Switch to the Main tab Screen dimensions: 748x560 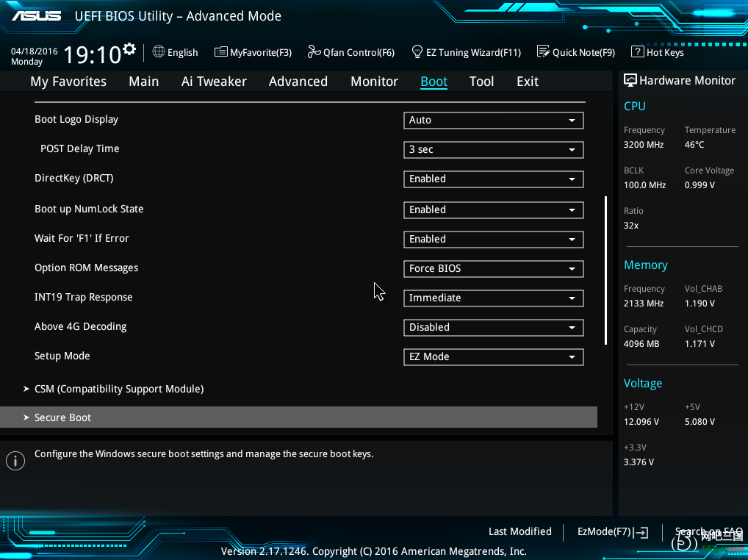pyautogui.click(x=143, y=82)
